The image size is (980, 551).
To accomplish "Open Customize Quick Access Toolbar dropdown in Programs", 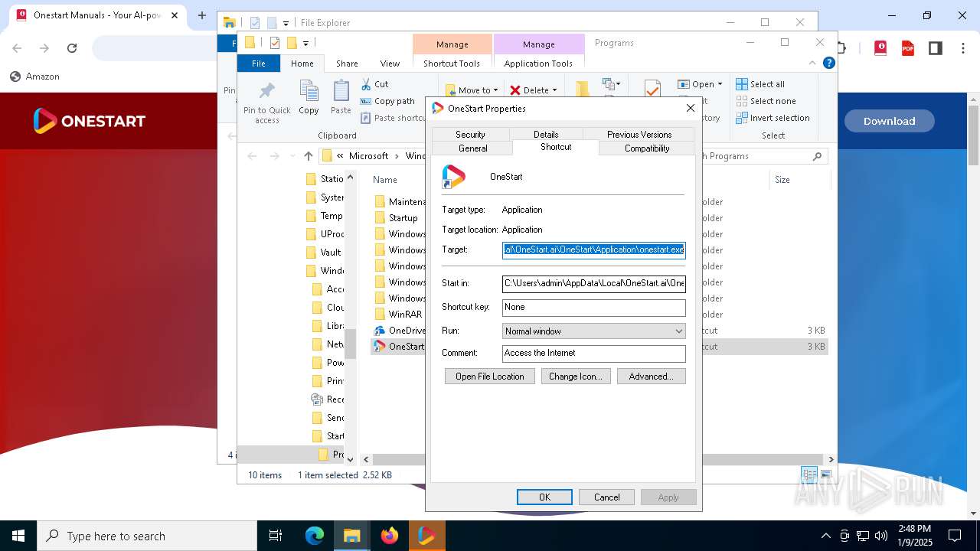I will pyautogui.click(x=305, y=43).
